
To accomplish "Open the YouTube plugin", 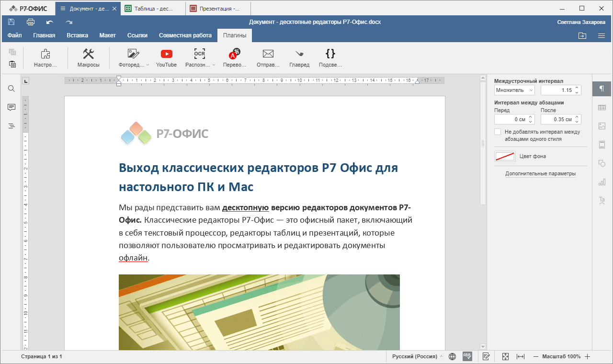I will (x=166, y=58).
